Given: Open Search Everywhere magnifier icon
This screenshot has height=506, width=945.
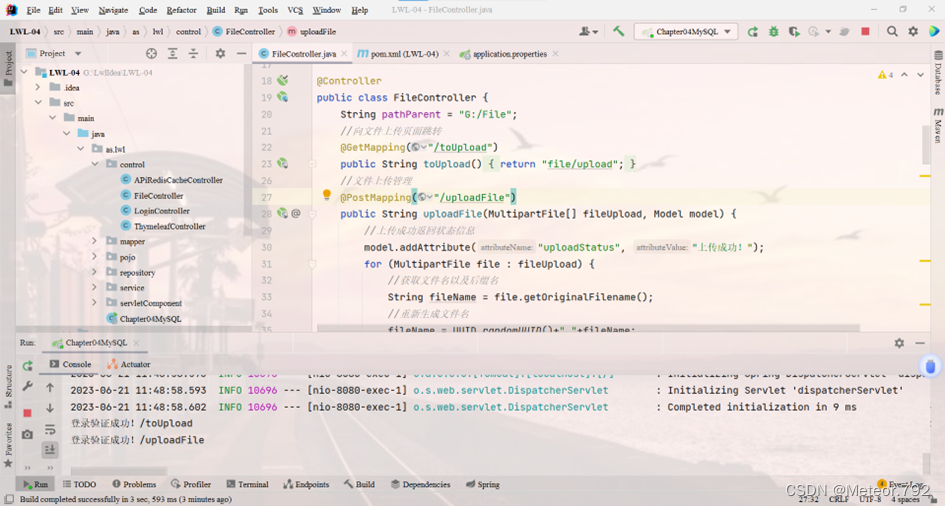Looking at the screenshot, I should [892, 32].
